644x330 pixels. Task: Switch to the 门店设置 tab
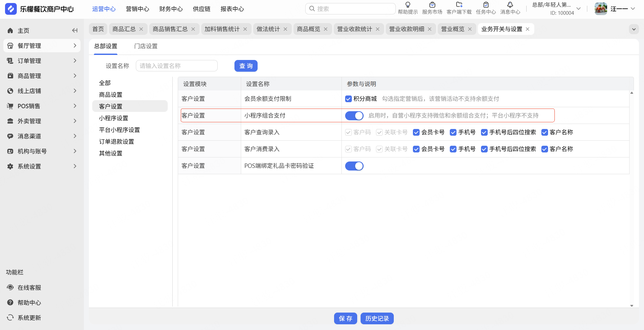146,46
